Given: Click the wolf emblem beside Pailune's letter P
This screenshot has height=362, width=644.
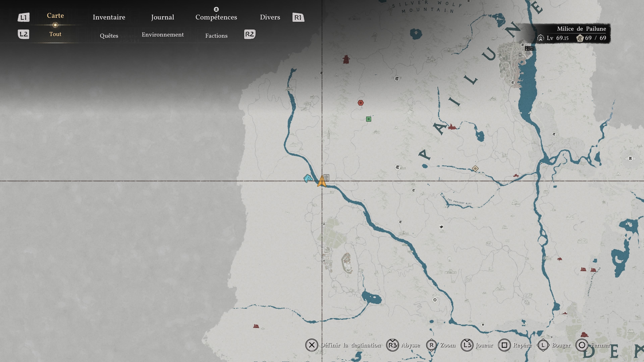Looking at the screenshot, I should (x=397, y=167).
